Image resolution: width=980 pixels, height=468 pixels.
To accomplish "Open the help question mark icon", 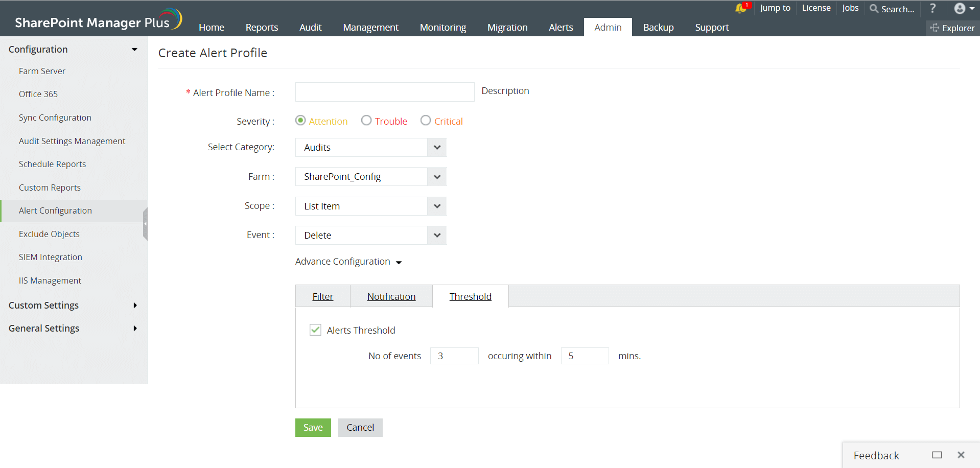I will click(933, 8).
